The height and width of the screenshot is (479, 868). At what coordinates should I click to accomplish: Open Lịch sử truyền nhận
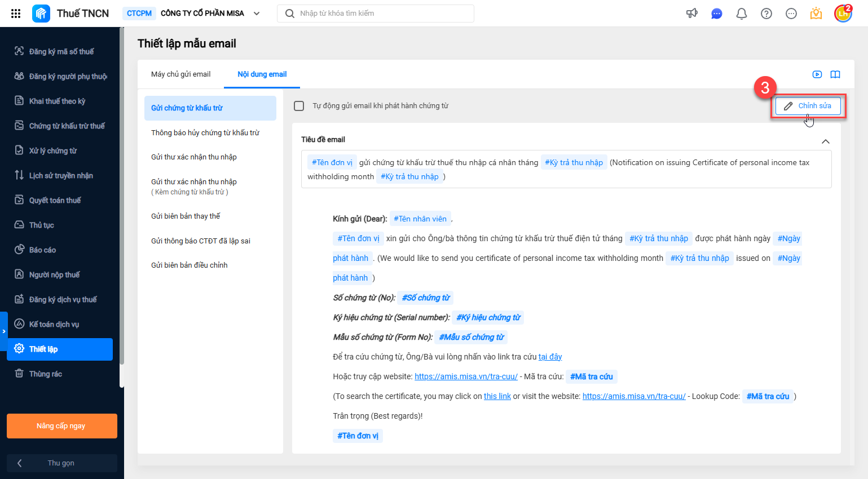(x=60, y=175)
